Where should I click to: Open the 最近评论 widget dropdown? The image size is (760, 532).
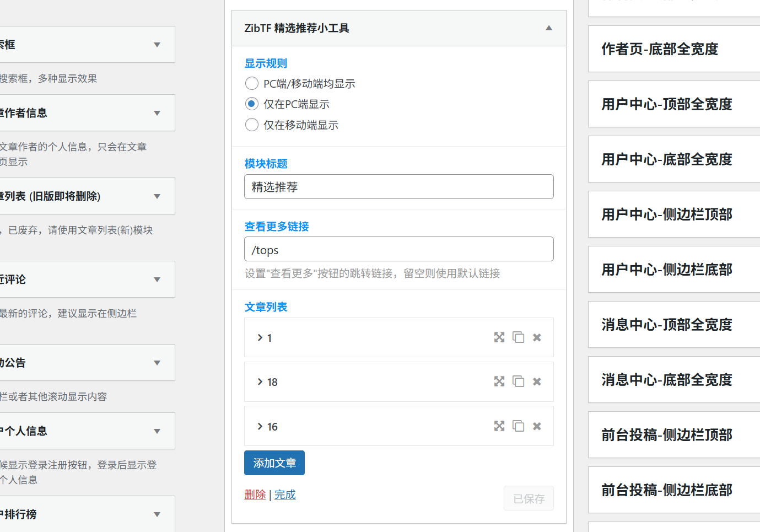pyautogui.click(x=157, y=279)
